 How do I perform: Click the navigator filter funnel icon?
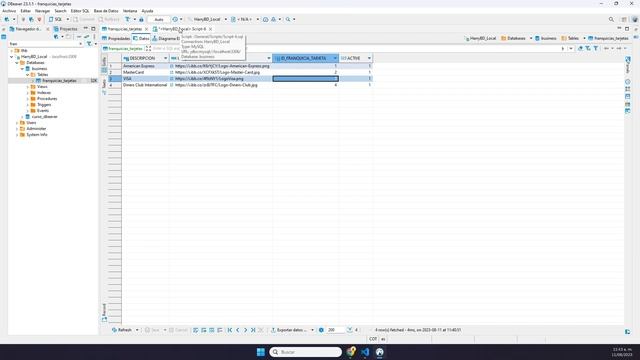[89, 44]
